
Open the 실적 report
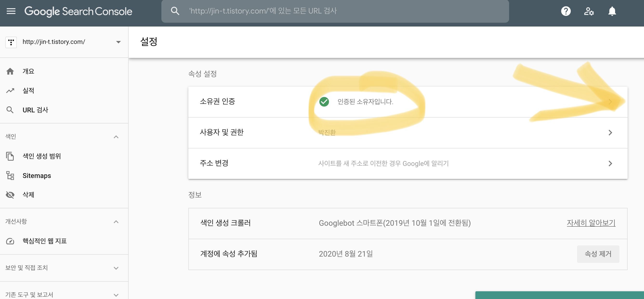[28, 91]
